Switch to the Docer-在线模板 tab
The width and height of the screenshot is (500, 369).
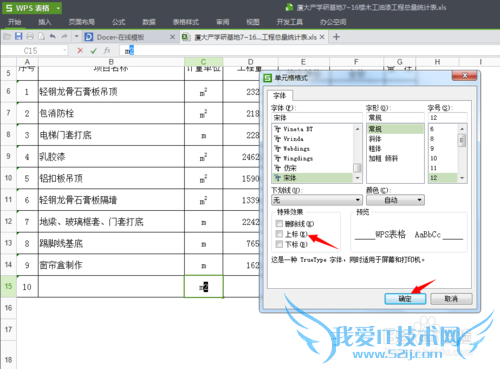pyautogui.click(x=130, y=37)
